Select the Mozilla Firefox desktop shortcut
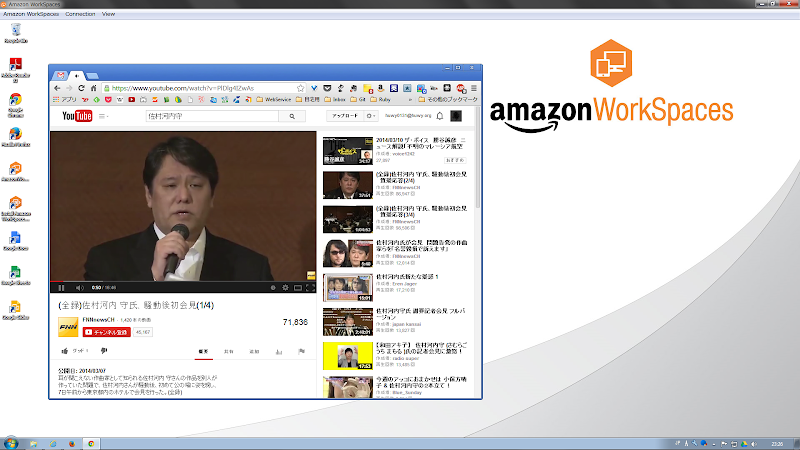Image resolution: width=800 pixels, height=450 pixels. 16,138
